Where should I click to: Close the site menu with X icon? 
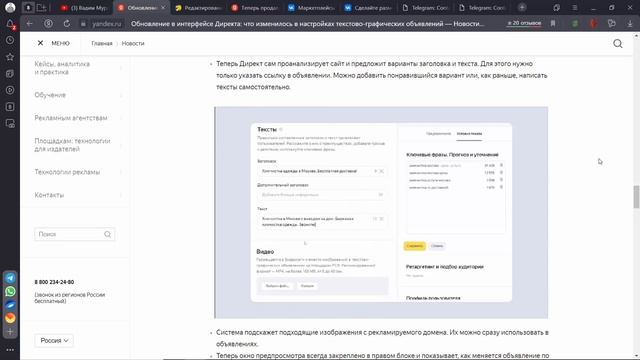tap(40, 43)
